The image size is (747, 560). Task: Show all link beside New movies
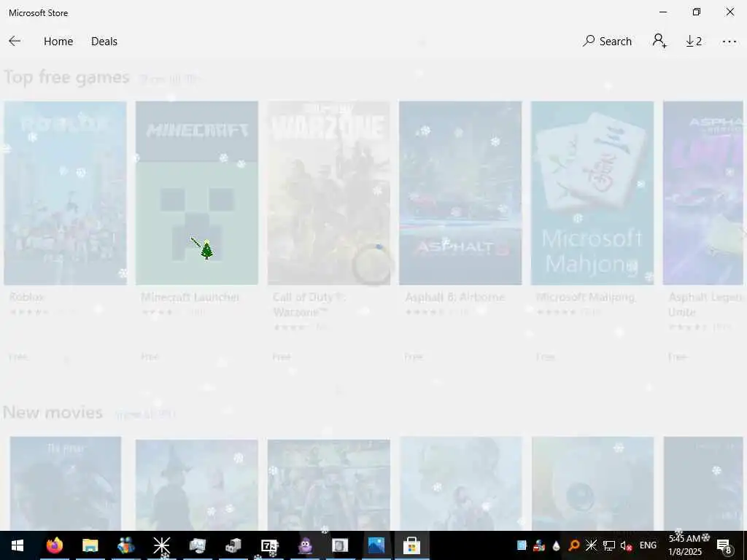145,415
